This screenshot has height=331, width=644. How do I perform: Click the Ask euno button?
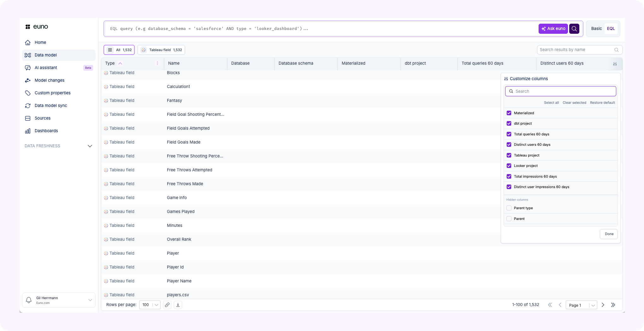pyautogui.click(x=553, y=29)
